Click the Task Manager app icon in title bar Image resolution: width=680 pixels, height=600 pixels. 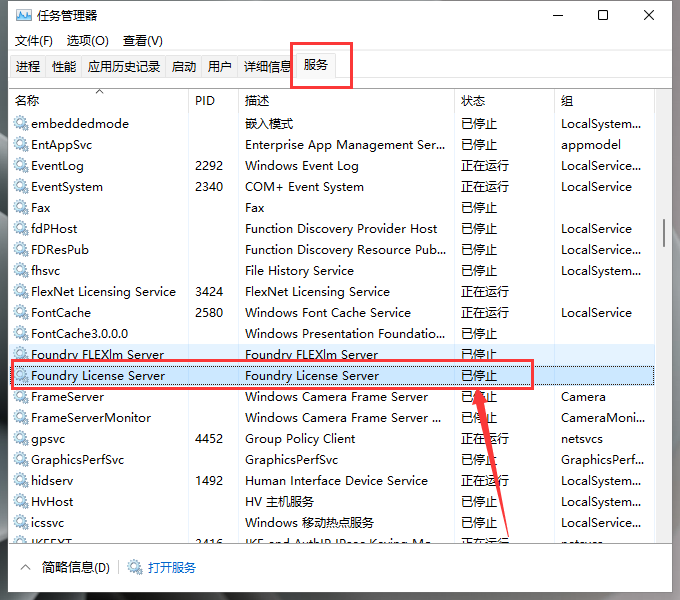24,16
